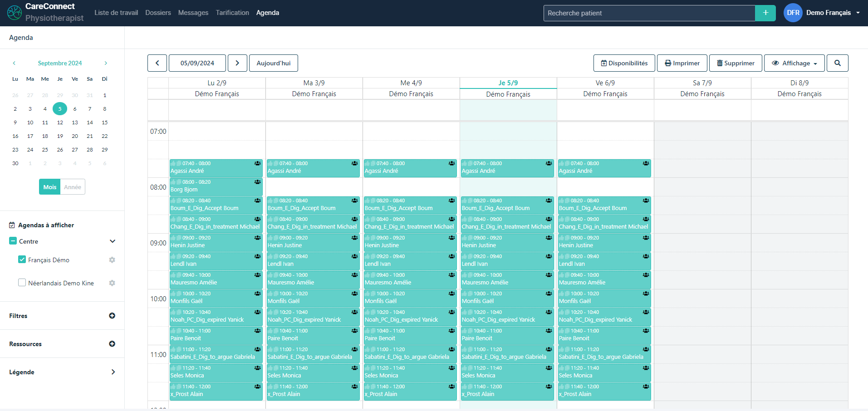Image resolution: width=868 pixels, height=411 pixels.
Task: Select the Je 5/9 column header
Action: point(508,83)
